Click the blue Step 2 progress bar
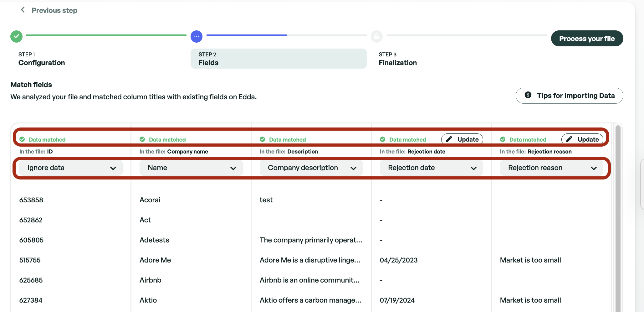 click(x=247, y=35)
